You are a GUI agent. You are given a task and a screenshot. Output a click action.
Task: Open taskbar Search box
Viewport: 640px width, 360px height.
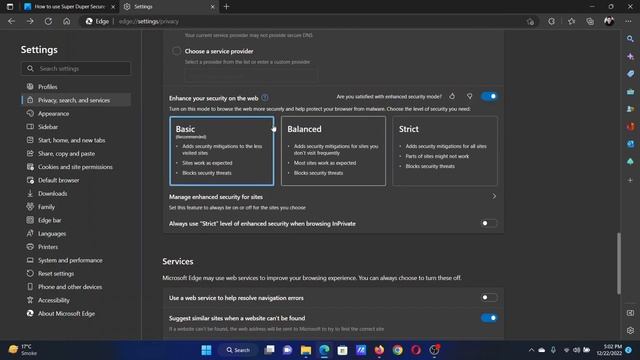pos(238,350)
